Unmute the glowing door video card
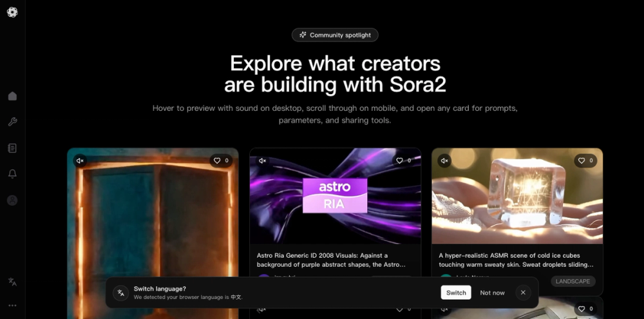The width and height of the screenshot is (644, 319). [80, 160]
